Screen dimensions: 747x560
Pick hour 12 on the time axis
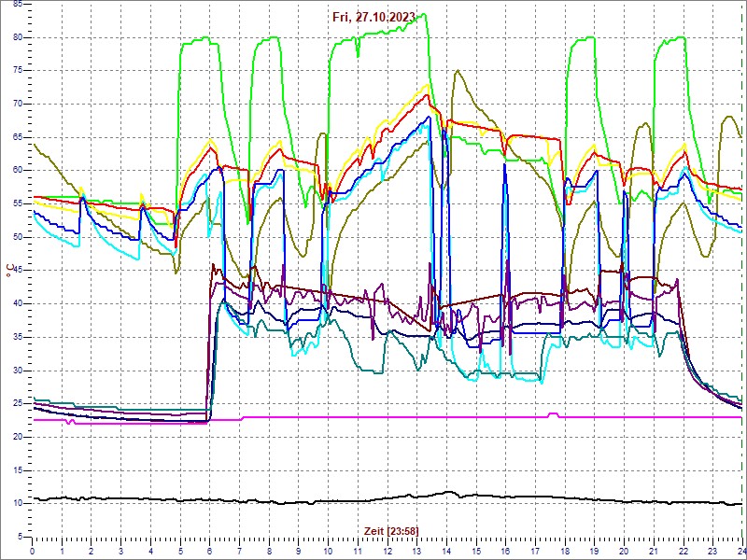[388, 551]
